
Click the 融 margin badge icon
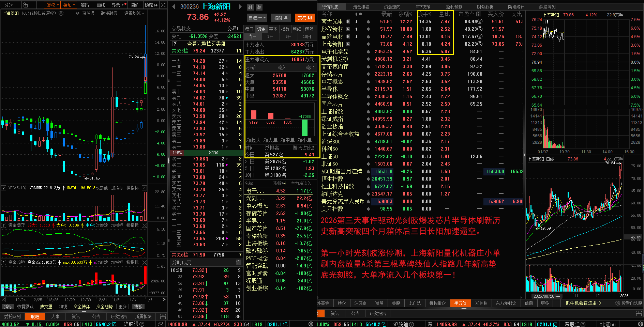251,7
